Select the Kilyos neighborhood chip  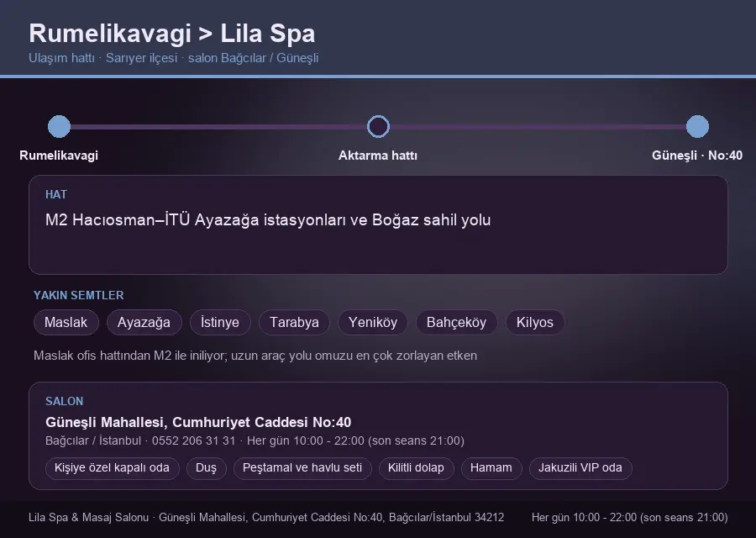(x=535, y=322)
